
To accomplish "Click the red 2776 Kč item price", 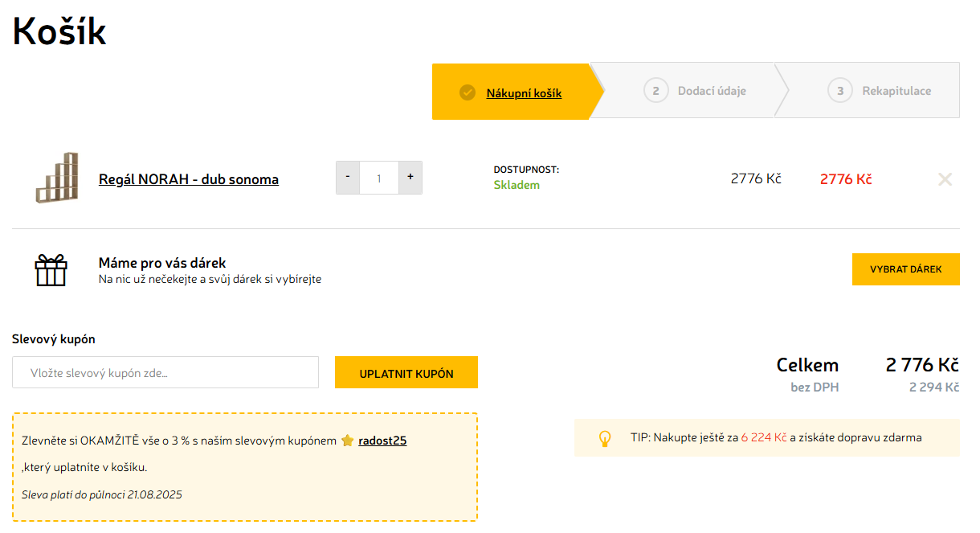I will (x=846, y=179).
